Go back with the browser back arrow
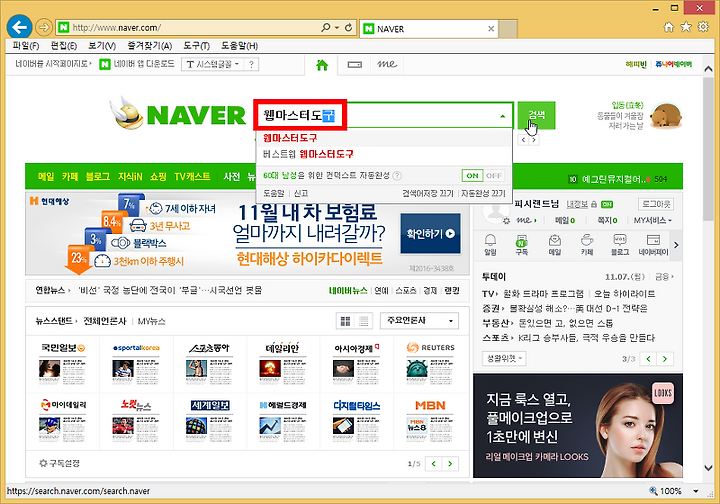Viewport: 720px width, 504px height. coord(19,27)
